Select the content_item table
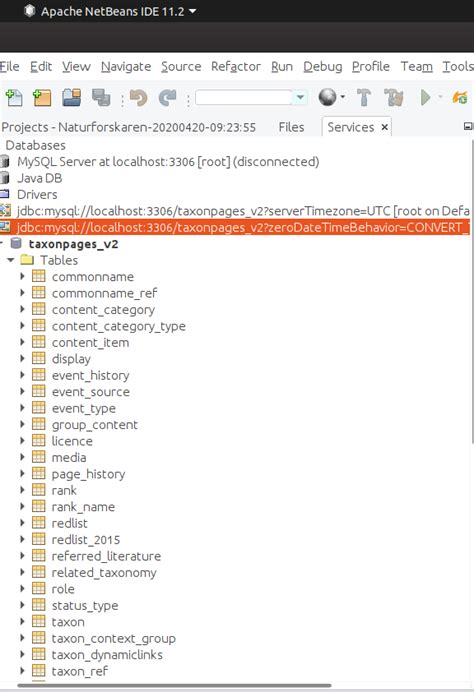The width and height of the screenshot is (474, 692). click(90, 342)
